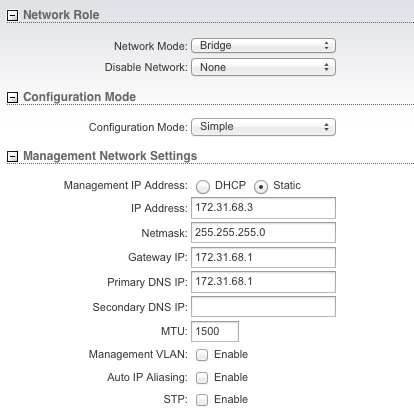Collapse the Network Role section
The height and width of the screenshot is (415, 414).
coord(12,15)
